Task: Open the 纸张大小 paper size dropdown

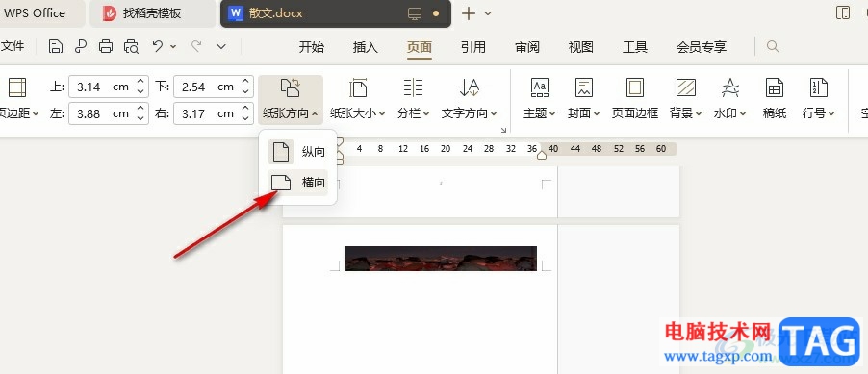Action: [x=358, y=100]
